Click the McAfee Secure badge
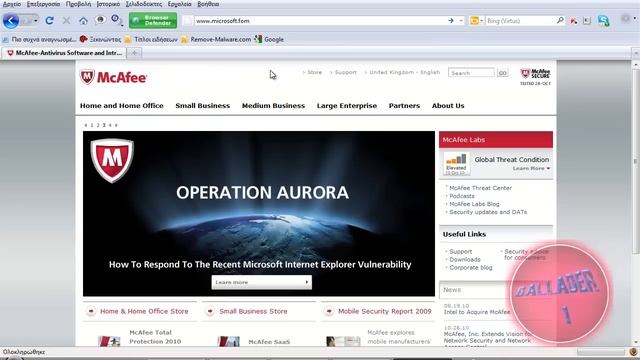This screenshot has width=640, height=360. (x=536, y=76)
